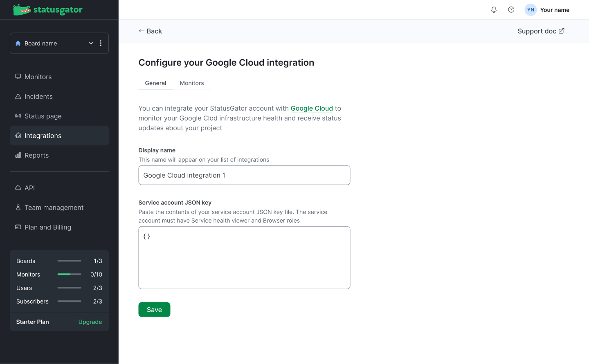Go Back to previous page
589x364 pixels.
point(150,31)
